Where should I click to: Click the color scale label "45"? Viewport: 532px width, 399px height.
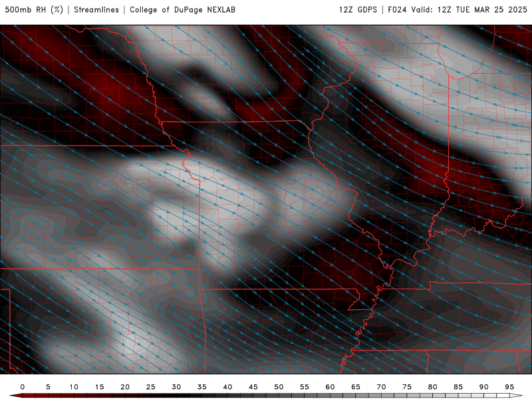(x=253, y=387)
